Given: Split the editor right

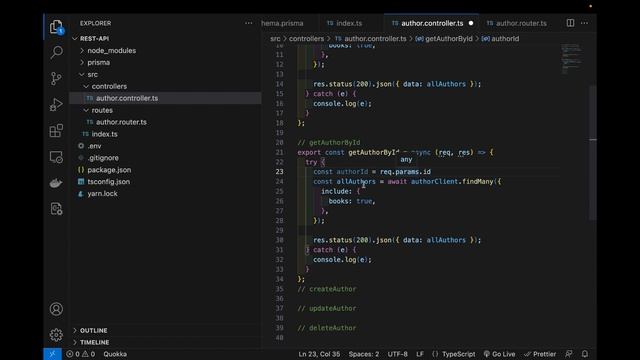Looking at the screenshot, I should click(570, 23).
